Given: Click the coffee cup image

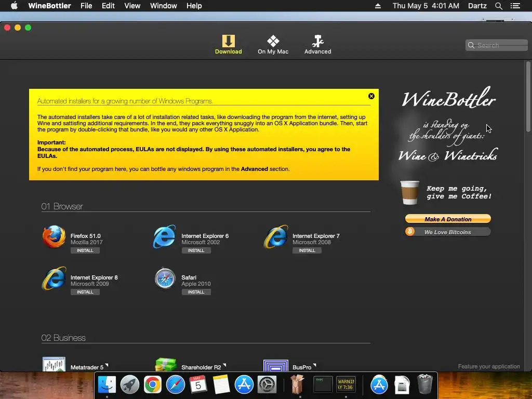Looking at the screenshot, I should click(409, 192).
